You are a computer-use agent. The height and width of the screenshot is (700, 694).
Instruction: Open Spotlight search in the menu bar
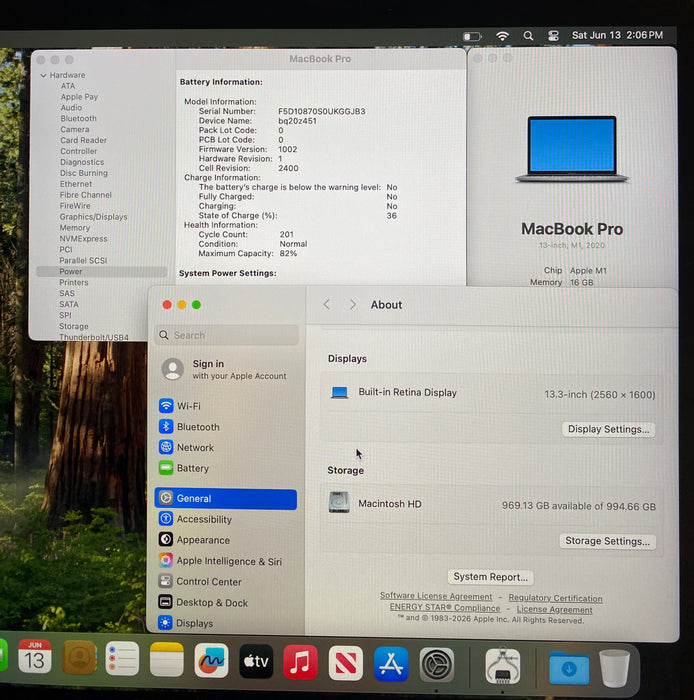[x=528, y=36]
